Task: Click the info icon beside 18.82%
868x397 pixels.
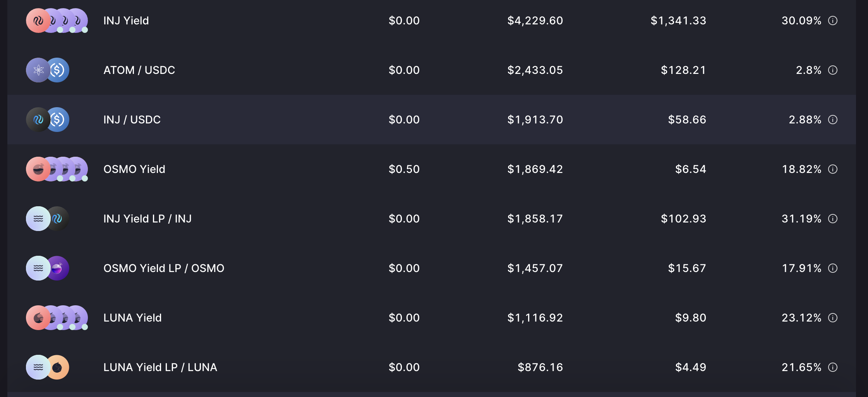Action: [833, 169]
